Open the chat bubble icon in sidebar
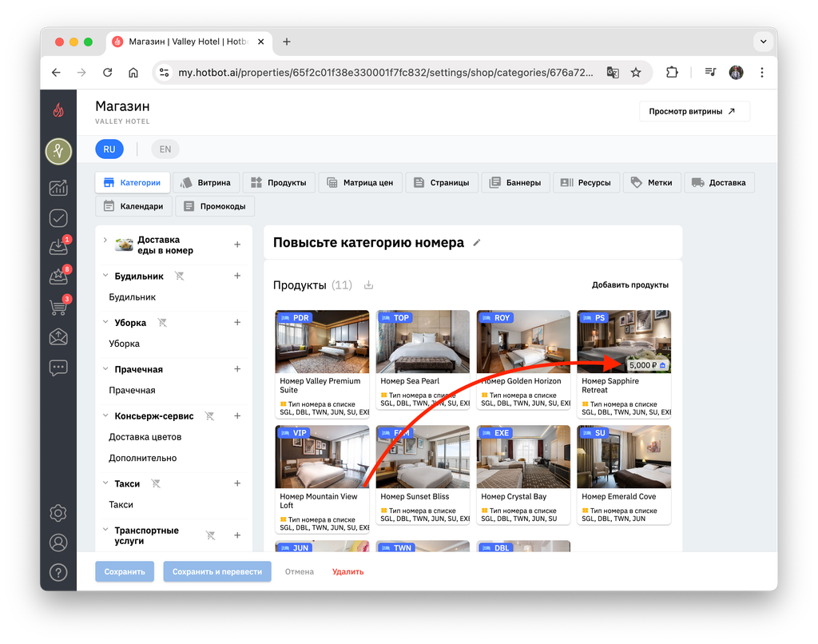This screenshot has height=644, width=818. coord(58,368)
